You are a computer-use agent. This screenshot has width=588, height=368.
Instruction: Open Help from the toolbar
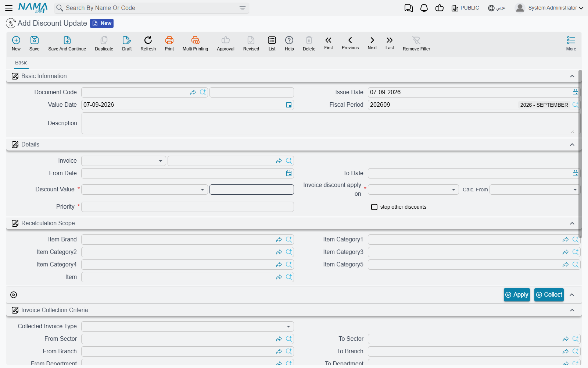point(289,43)
